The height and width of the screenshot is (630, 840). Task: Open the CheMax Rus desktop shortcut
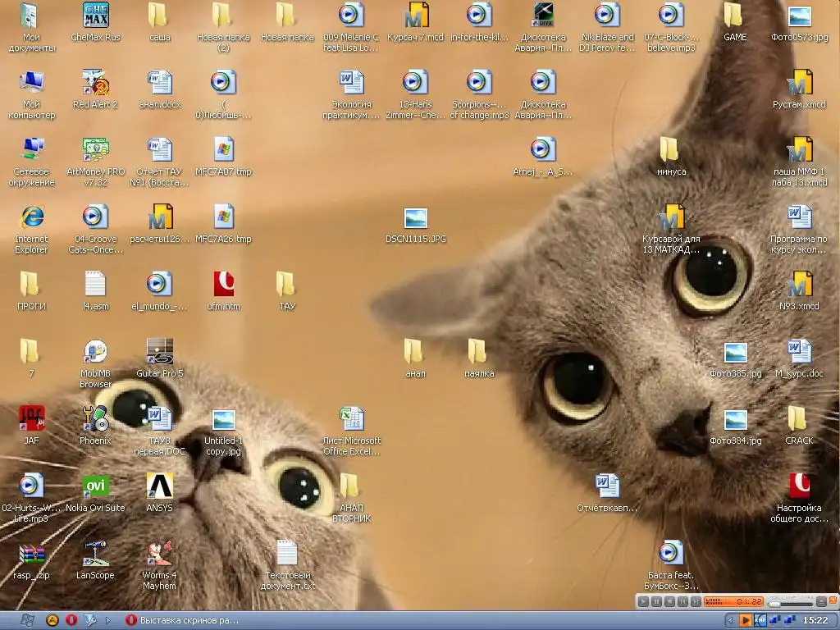[95, 16]
